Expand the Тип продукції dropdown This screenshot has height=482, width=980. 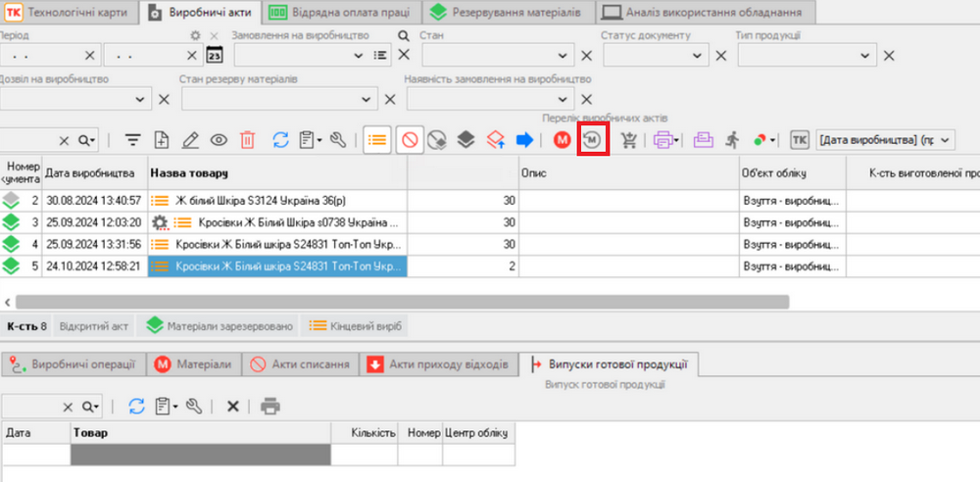point(860,56)
